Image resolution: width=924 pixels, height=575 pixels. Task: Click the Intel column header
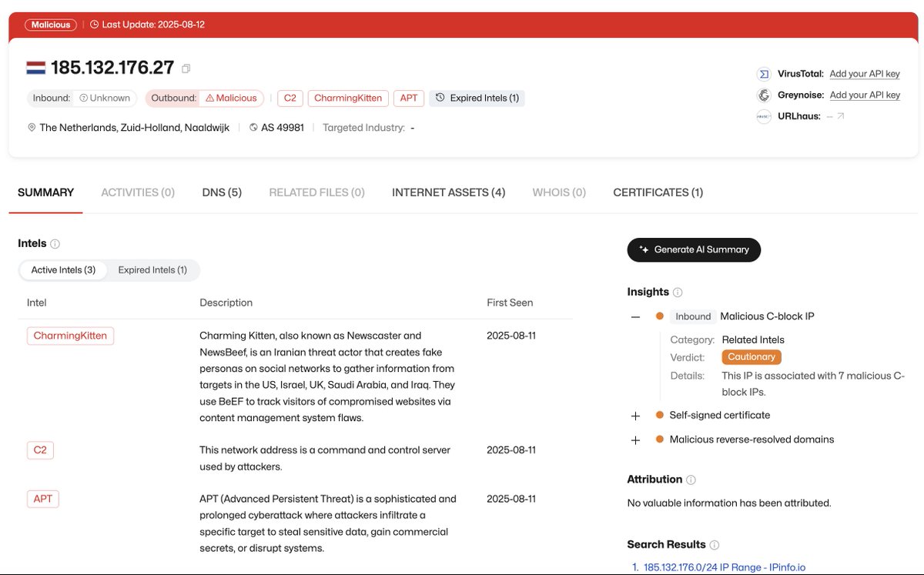37,303
